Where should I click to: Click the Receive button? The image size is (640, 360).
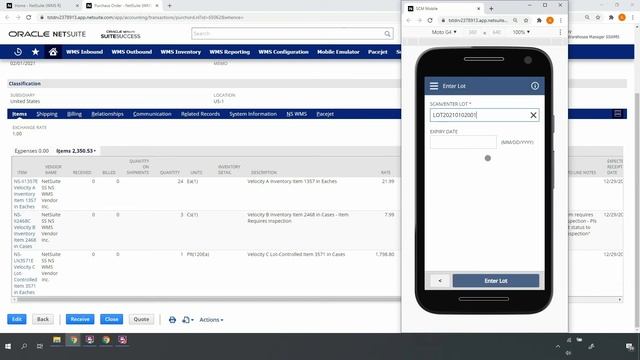80,319
